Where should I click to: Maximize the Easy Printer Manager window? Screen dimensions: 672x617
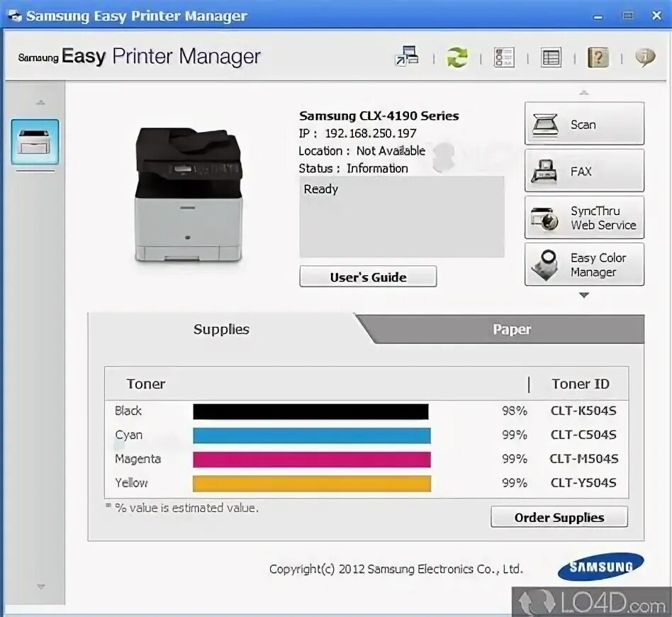click(x=628, y=16)
